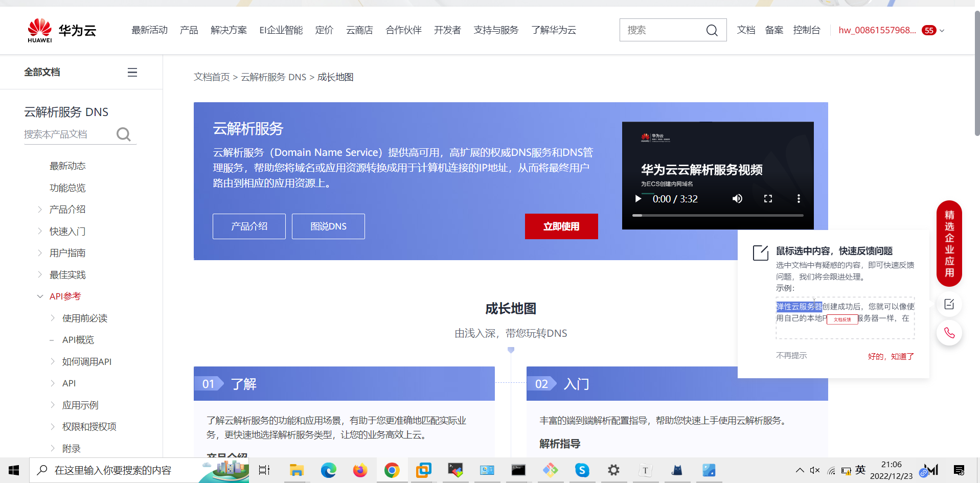This screenshot has height=483, width=980.
Task: Click the top search magnifier icon
Action: pos(712,30)
